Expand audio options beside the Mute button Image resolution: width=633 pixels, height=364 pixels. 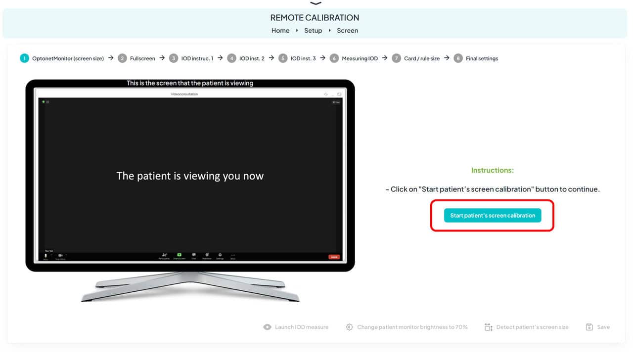click(51, 255)
